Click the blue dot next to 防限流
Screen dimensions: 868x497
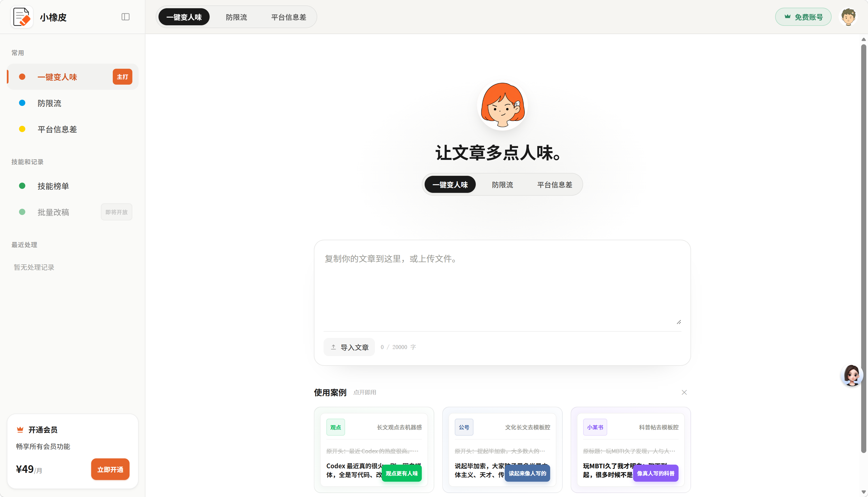pyautogui.click(x=22, y=103)
